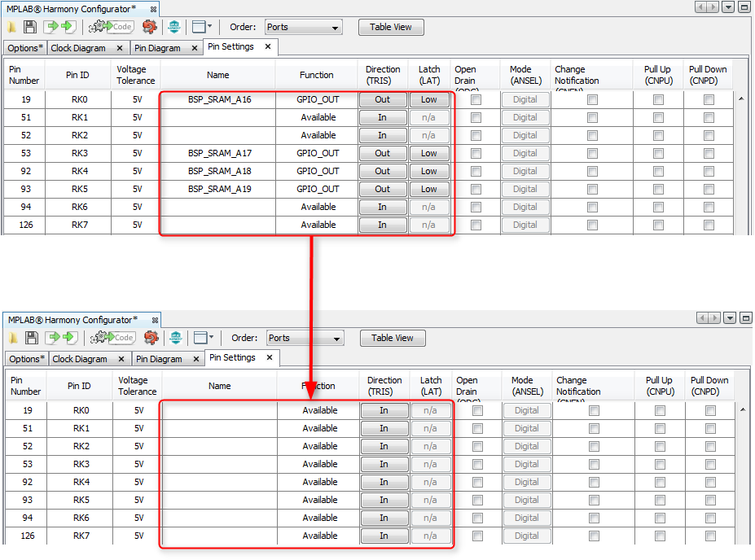Screen dimensions: 755x560
Task: Toggle the Out direction button for BSP_SRAM_A17
Action: (x=383, y=153)
